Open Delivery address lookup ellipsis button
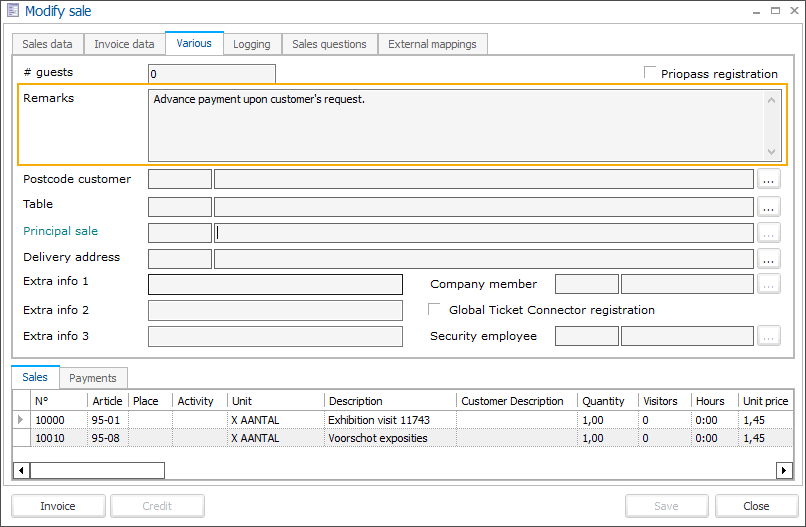Image resolution: width=806 pixels, height=527 pixels. [x=768, y=259]
